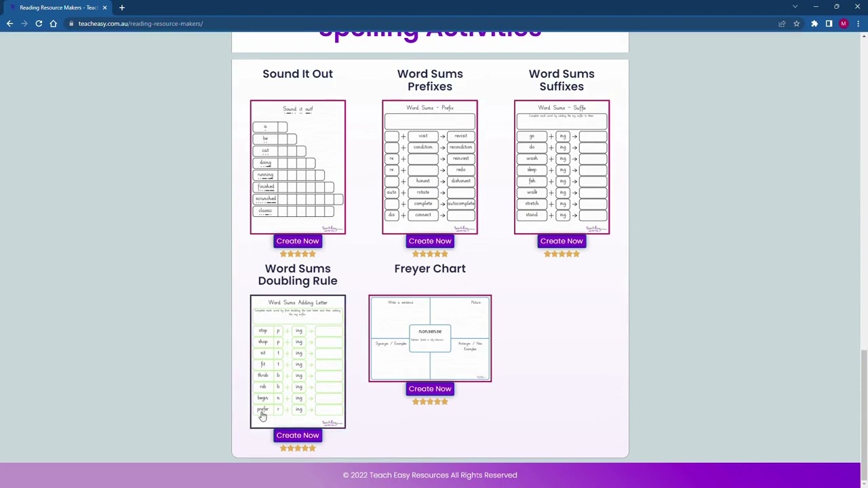Open the Word Sums Suffixes worksheet thumbnail
The height and width of the screenshot is (488, 868).
click(561, 167)
